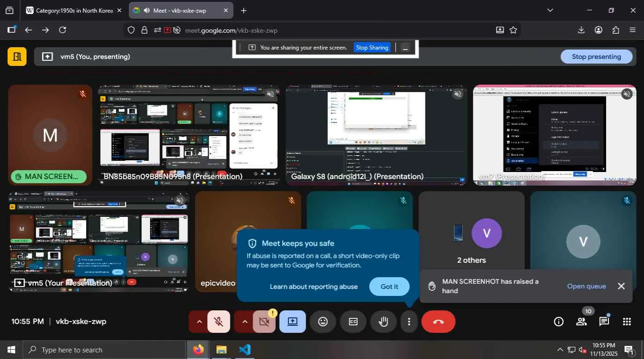Toggle the camera on or off
644x359 pixels.
point(264,322)
